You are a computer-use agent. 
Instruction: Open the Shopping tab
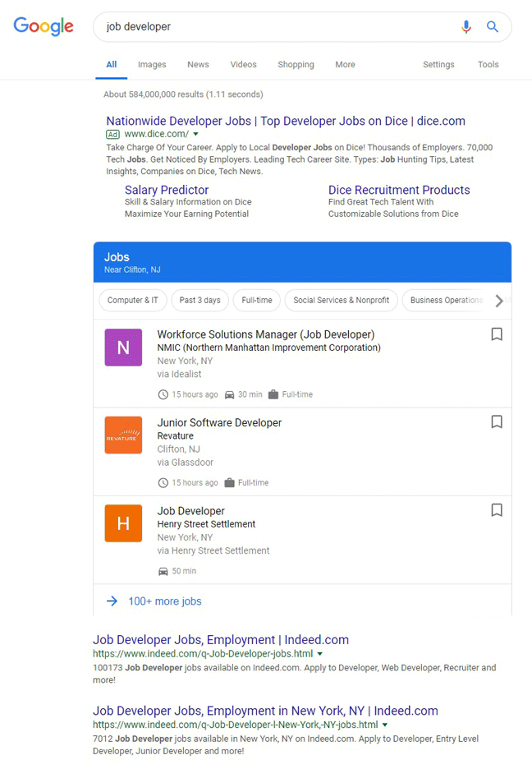(296, 64)
